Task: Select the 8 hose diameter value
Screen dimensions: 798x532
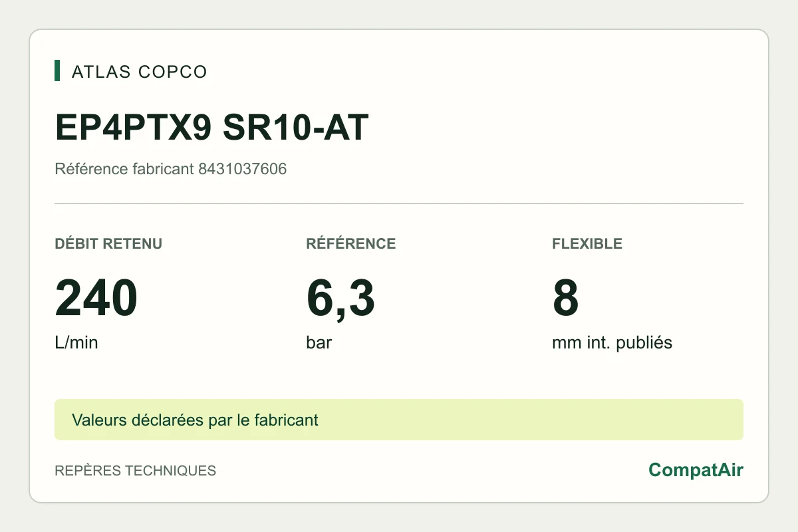Action: 565,299
